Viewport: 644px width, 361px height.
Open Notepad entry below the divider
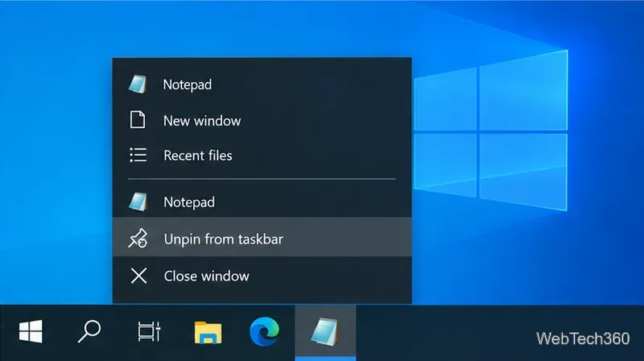262,202
